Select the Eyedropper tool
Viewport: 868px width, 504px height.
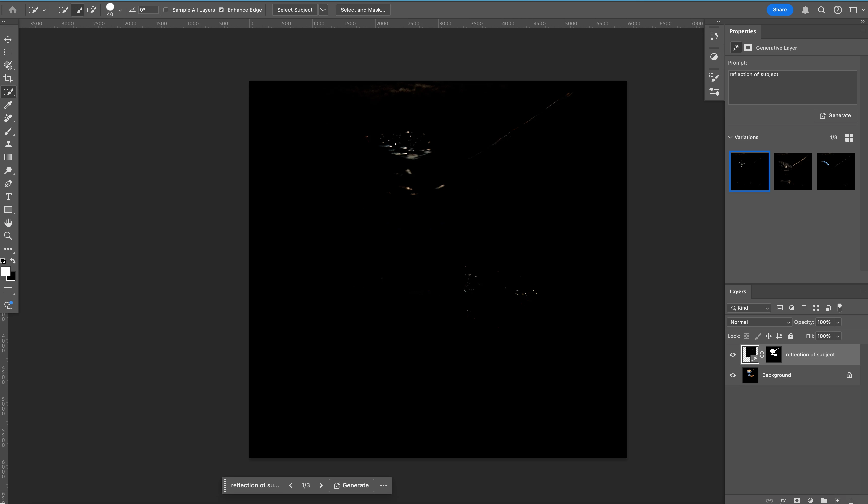click(8, 105)
